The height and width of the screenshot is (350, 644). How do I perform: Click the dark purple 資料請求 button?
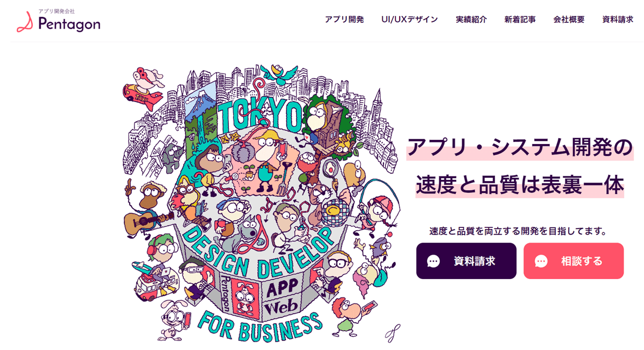point(466,261)
